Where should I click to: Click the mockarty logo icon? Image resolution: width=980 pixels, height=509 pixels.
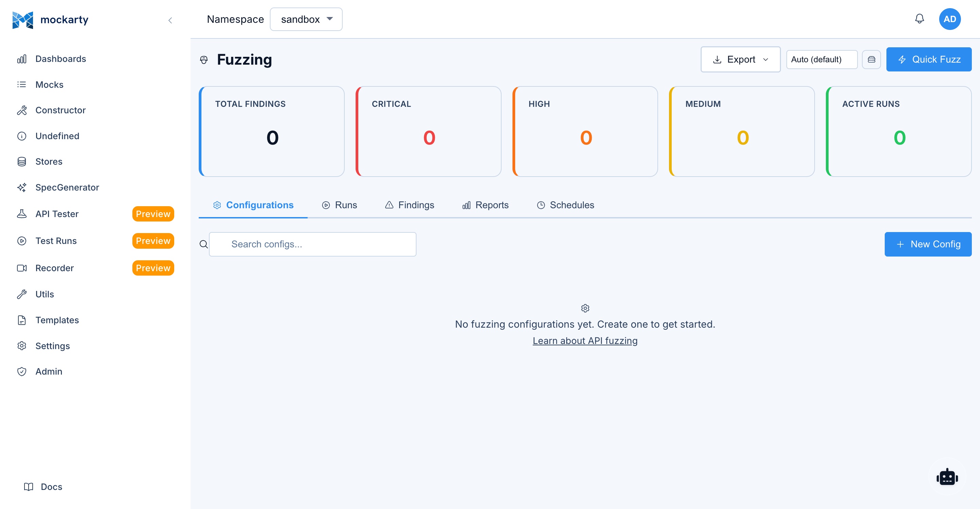[x=22, y=20]
